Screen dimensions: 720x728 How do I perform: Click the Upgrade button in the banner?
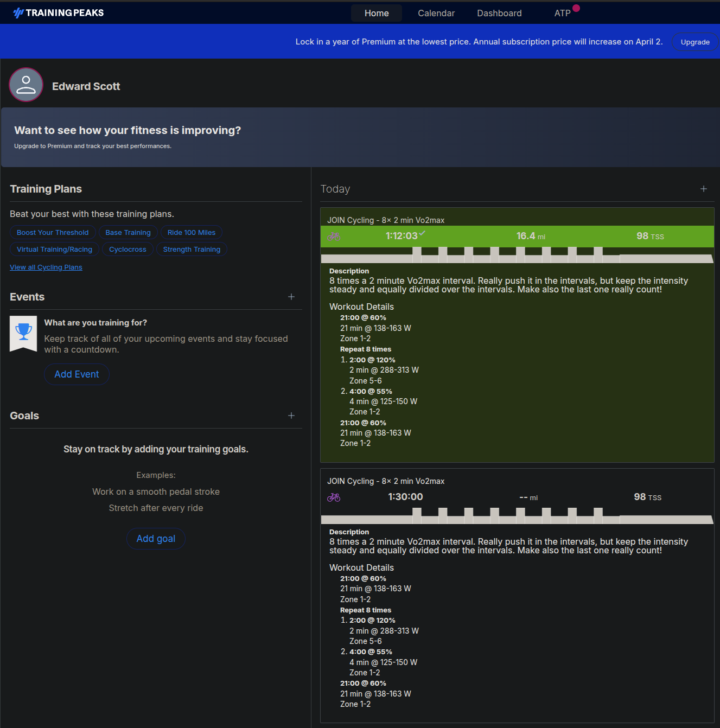695,42
